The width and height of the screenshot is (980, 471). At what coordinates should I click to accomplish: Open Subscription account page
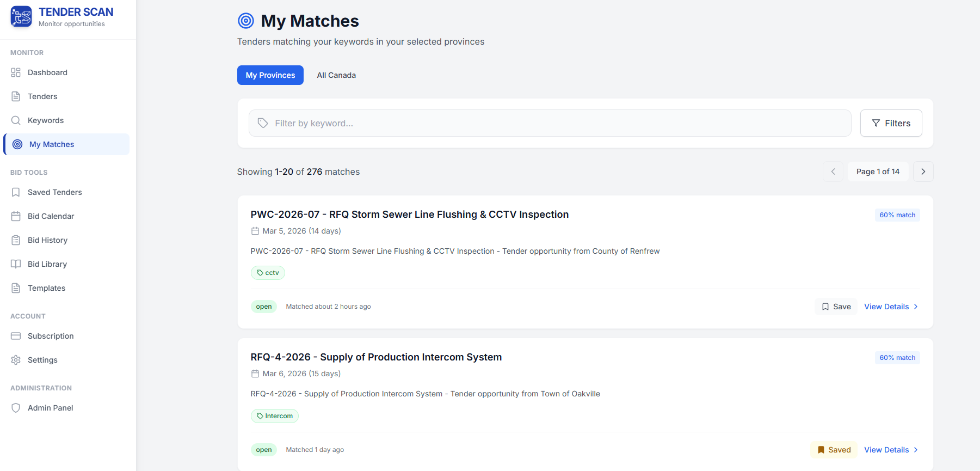[51, 336]
